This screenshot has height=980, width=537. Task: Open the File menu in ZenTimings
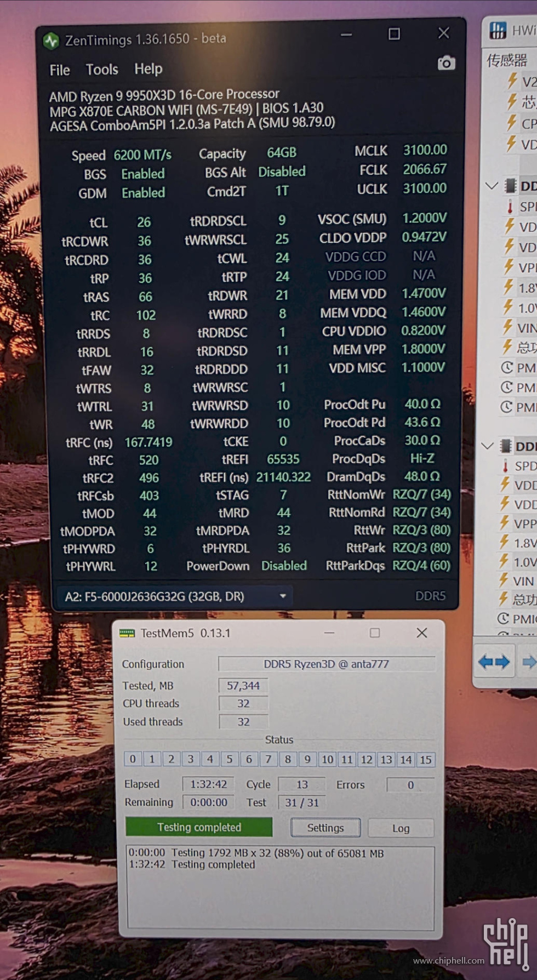(x=60, y=70)
